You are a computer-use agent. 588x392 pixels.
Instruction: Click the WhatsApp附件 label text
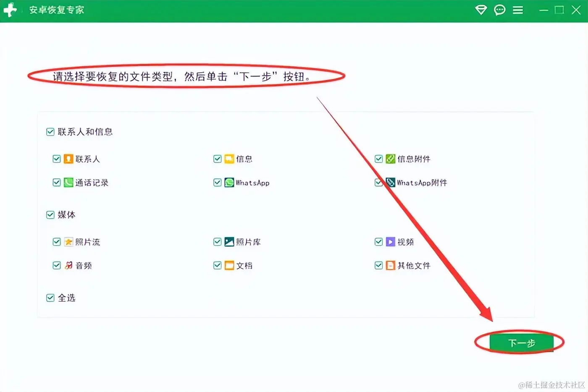point(422,183)
